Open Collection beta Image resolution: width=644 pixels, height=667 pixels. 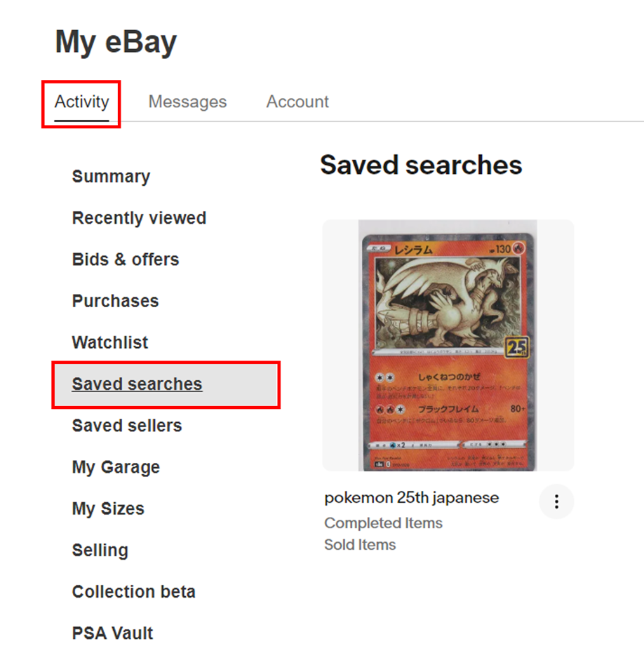point(133,592)
